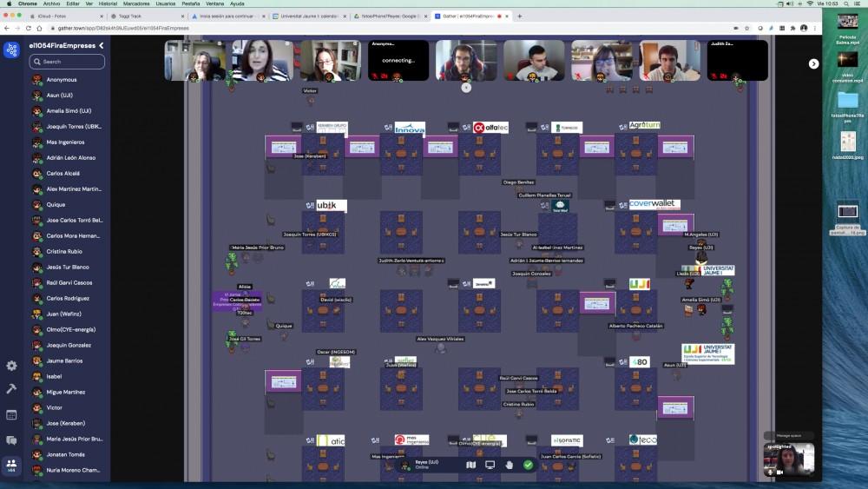Click the screen share monitor icon

pos(490,465)
